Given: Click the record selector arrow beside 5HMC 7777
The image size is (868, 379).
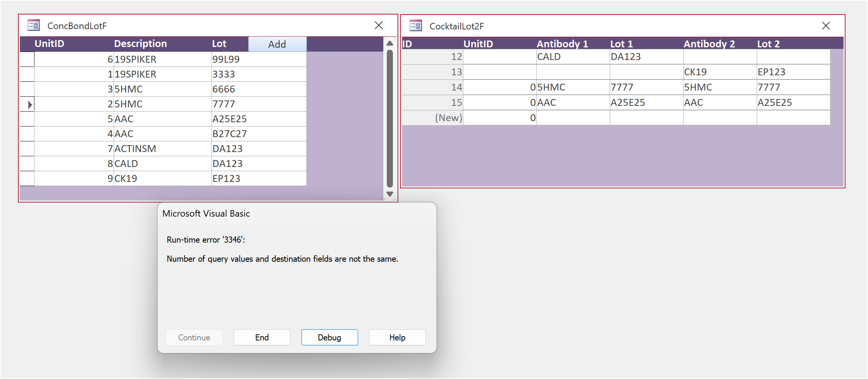Looking at the screenshot, I should [x=27, y=104].
